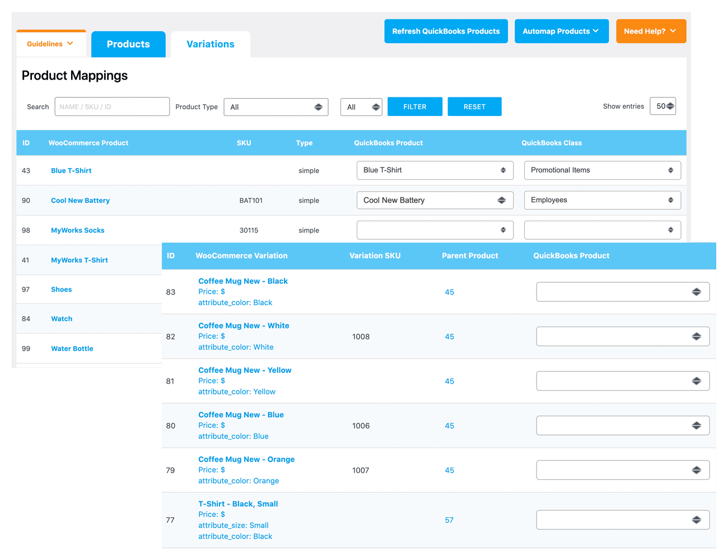This screenshot has height=560, width=728.
Task: Click the stepper arrows on Coffee Mug New - Black dropdown
Action: click(x=697, y=291)
